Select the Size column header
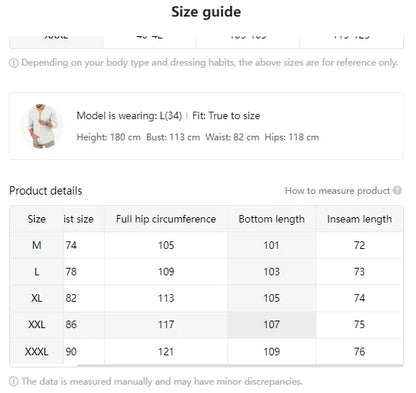Screen dimensions: 416x393 (37, 219)
